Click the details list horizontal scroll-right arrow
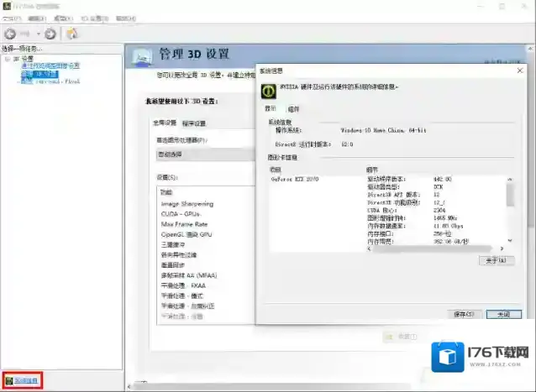The height and width of the screenshot is (392, 536). coord(502,248)
